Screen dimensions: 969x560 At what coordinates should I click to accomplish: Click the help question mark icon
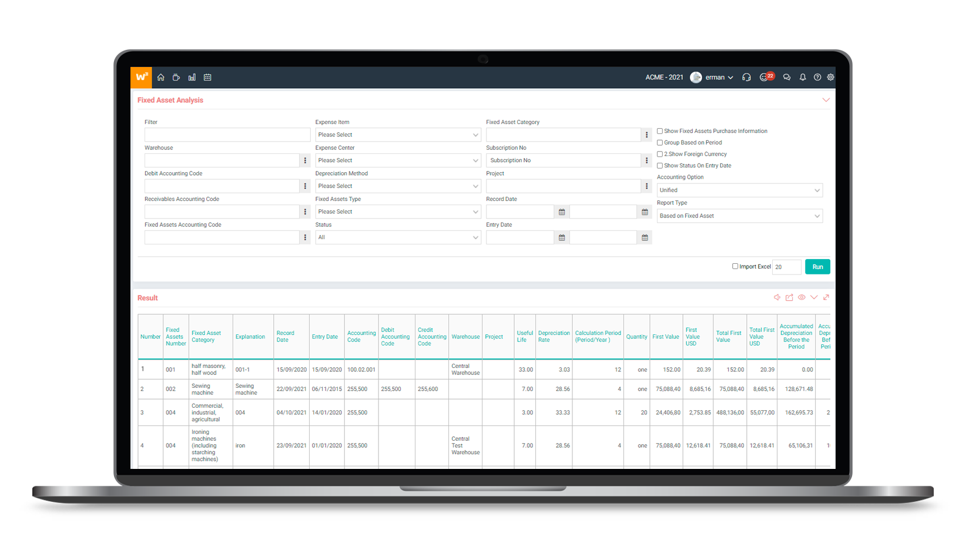coord(817,78)
